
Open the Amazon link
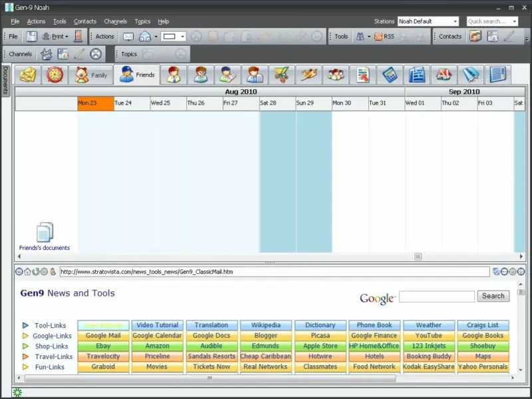(158, 346)
